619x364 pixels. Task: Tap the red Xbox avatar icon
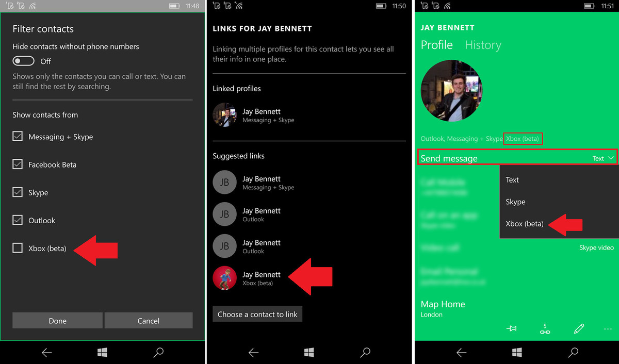pyautogui.click(x=225, y=278)
